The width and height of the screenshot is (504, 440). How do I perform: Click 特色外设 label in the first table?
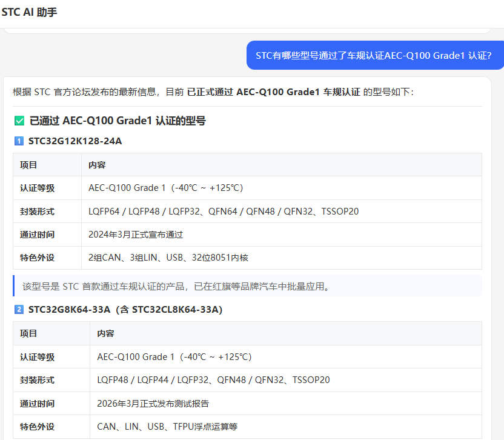pos(38,258)
